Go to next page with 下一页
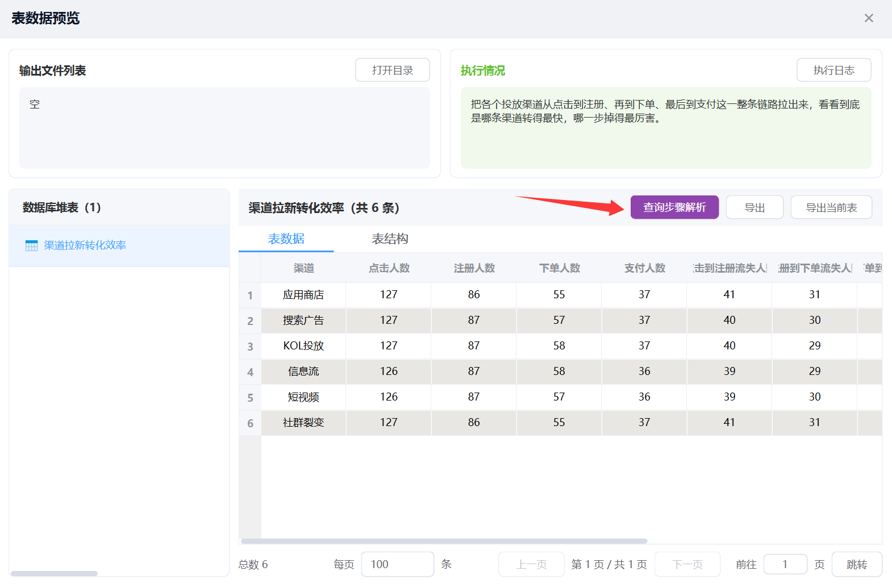The height and width of the screenshot is (588, 892). [x=687, y=564]
